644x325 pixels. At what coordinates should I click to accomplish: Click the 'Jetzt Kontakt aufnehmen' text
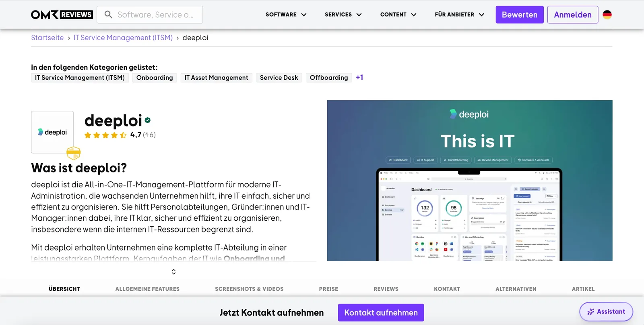tap(272, 313)
